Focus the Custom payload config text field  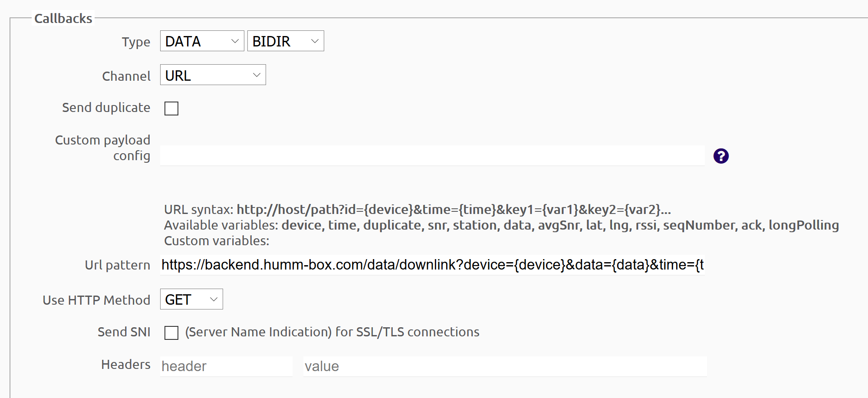[432, 156]
